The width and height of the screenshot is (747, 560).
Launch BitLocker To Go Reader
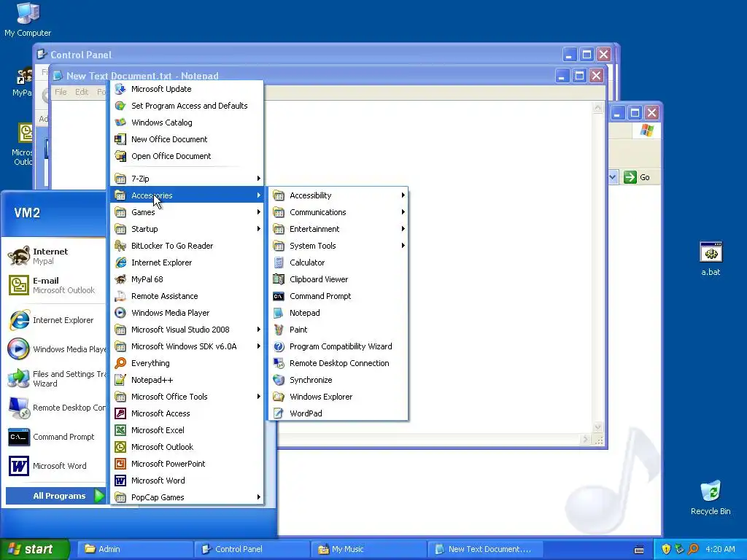click(187, 246)
